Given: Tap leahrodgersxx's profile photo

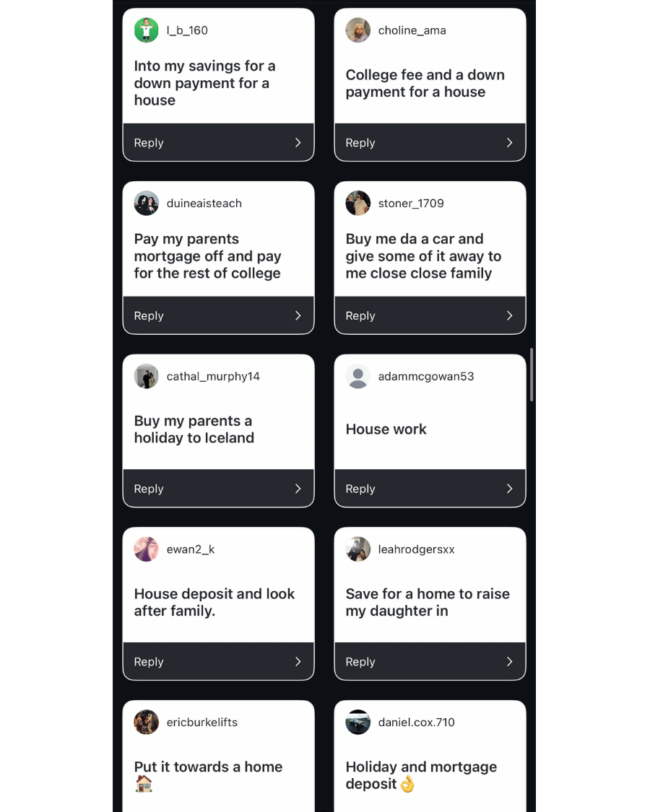Looking at the screenshot, I should [358, 549].
